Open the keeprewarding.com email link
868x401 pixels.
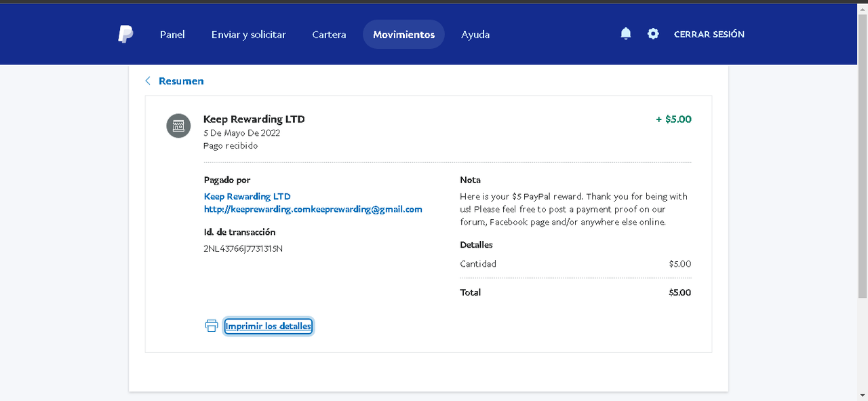[313, 209]
